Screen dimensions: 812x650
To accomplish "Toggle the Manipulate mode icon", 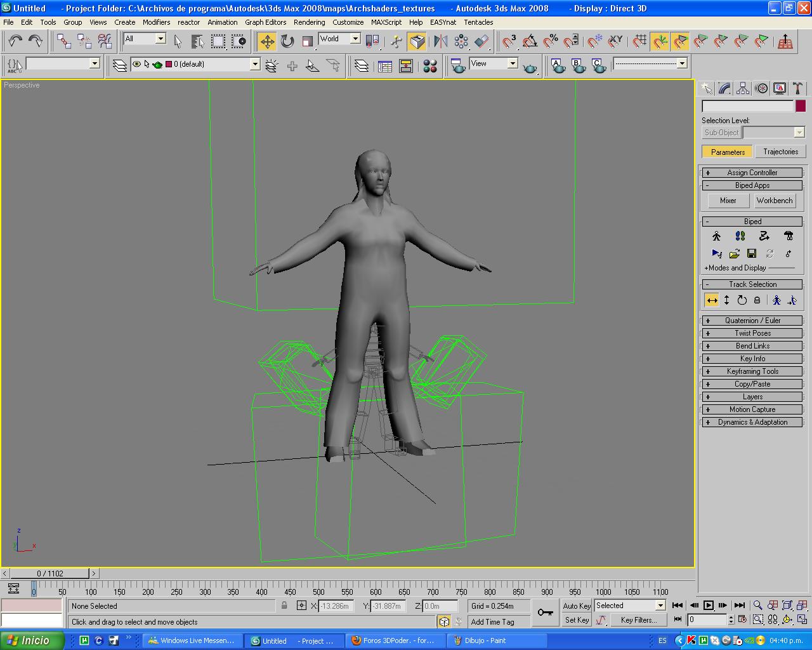I will coord(396,41).
